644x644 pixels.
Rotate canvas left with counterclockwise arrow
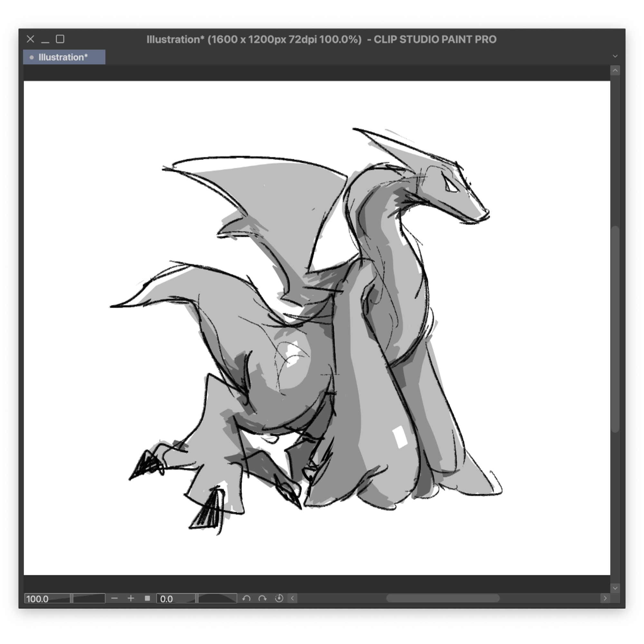click(x=246, y=598)
